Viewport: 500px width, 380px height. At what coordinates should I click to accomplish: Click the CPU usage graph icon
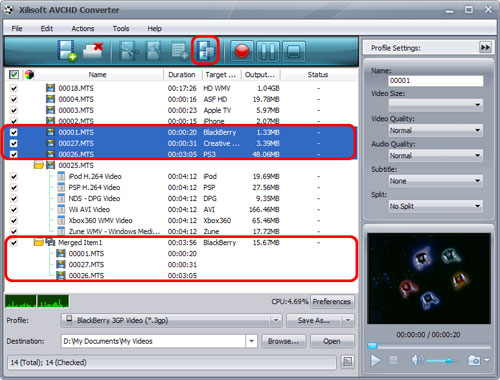37,301
